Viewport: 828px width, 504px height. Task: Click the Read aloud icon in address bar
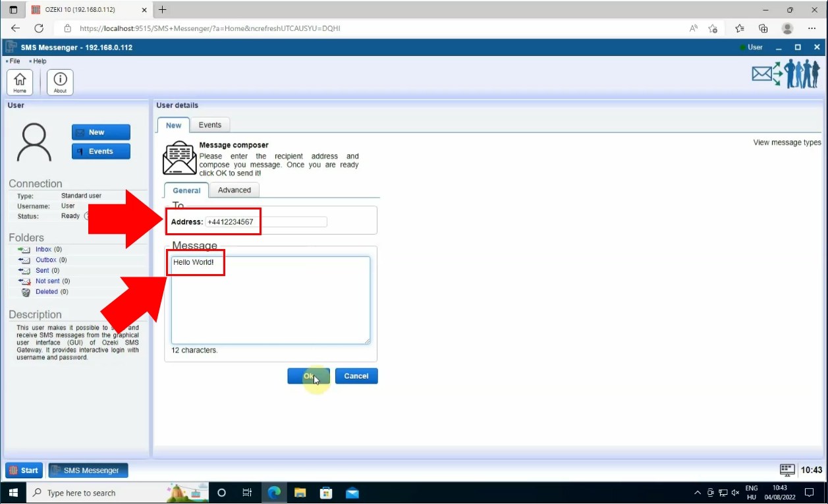point(694,28)
